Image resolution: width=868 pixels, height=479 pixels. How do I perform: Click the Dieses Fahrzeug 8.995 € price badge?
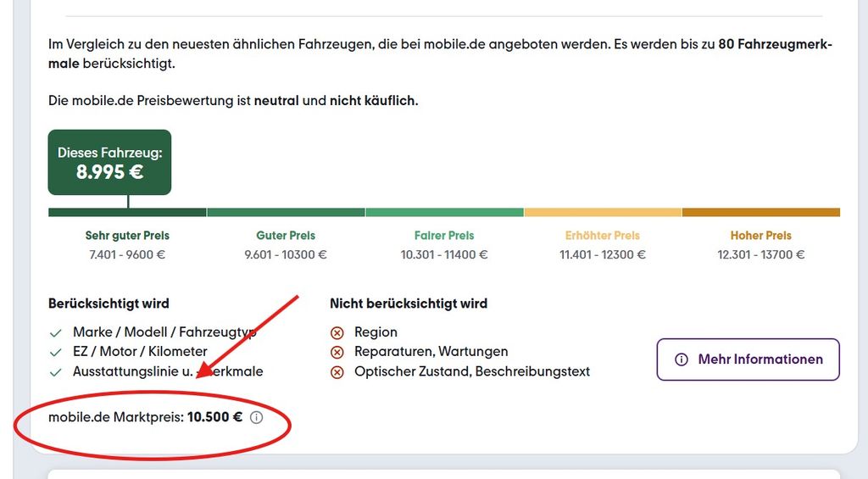click(110, 163)
